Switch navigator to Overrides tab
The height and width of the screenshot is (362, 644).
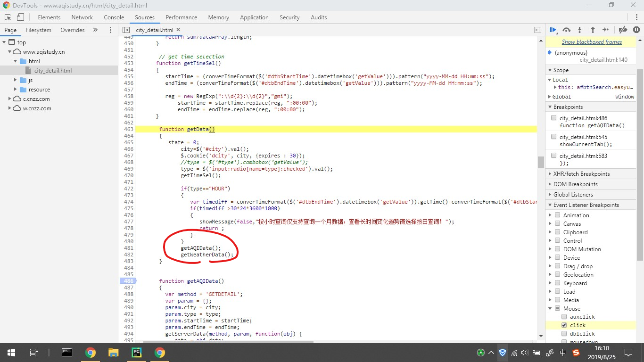[73, 30]
